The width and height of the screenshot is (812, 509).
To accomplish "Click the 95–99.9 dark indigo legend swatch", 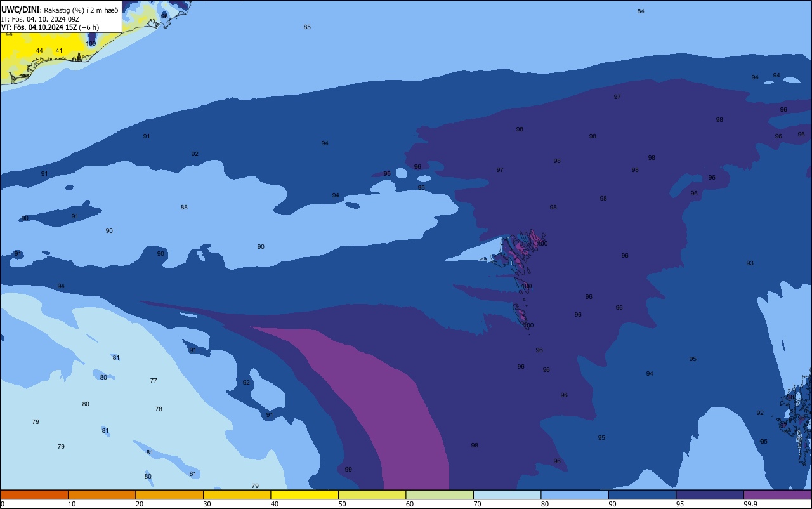I will click(710, 494).
